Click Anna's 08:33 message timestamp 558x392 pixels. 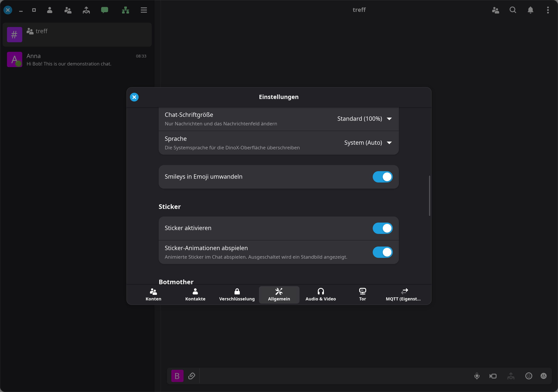click(x=141, y=56)
